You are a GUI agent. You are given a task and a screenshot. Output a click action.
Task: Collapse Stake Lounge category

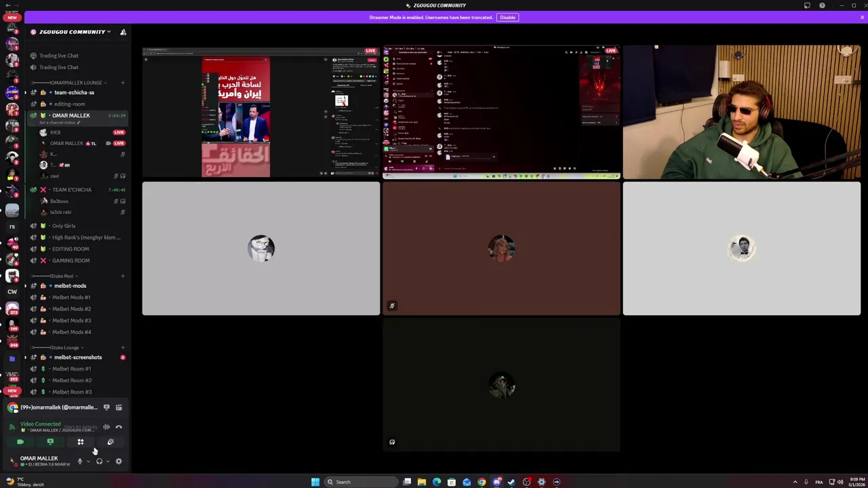point(57,348)
